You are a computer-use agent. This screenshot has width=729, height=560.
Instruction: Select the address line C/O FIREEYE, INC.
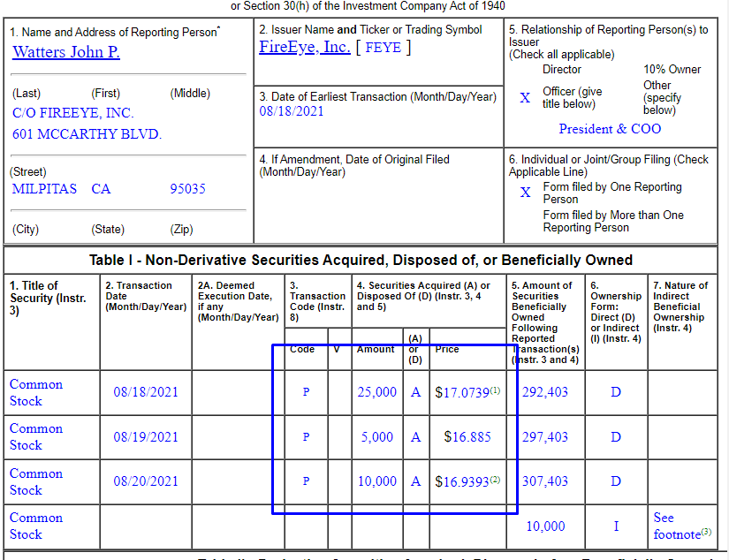pyautogui.click(x=73, y=113)
